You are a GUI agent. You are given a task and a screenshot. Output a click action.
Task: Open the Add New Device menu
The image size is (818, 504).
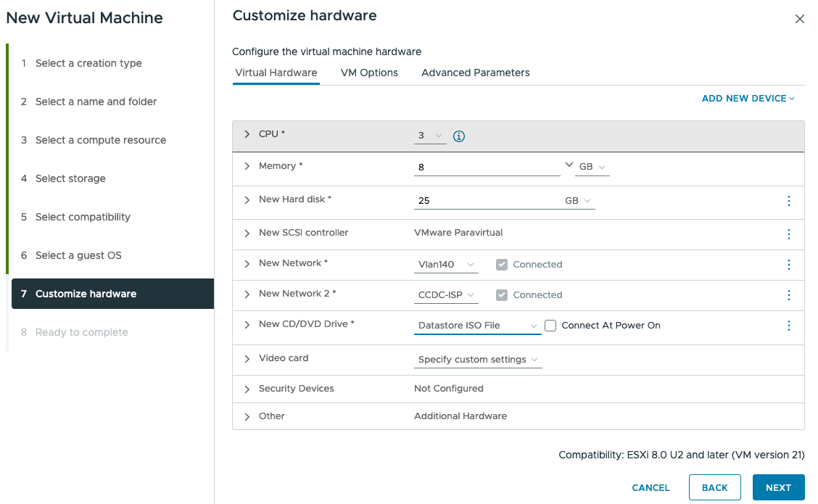click(748, 99)
